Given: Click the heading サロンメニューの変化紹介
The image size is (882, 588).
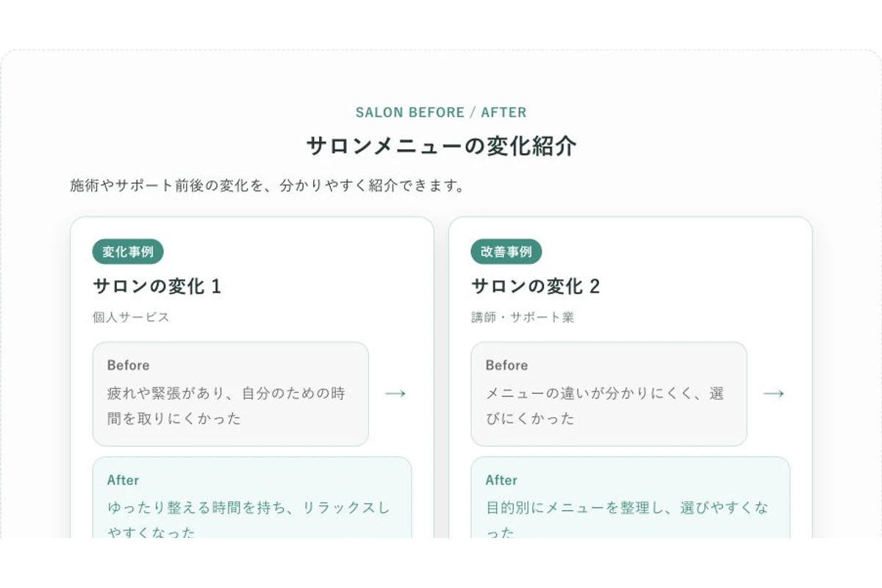Looking at the screenshot, I should [441, 146].
